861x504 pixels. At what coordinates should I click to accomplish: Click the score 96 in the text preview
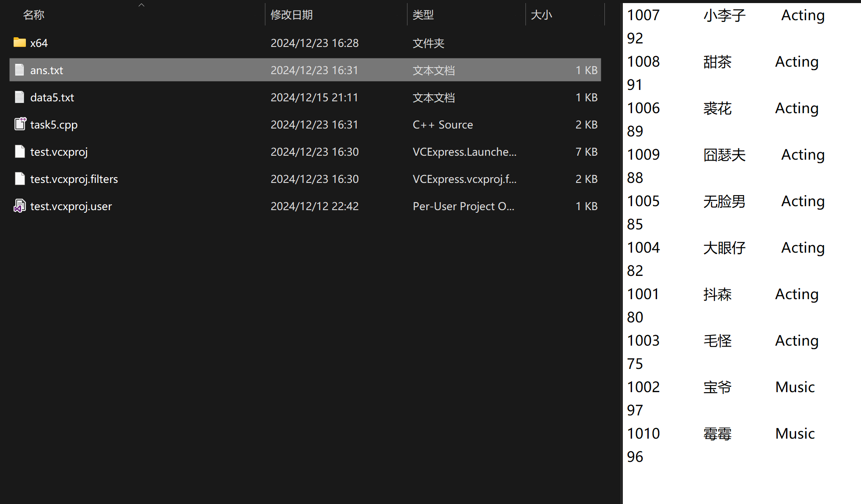click(x=635, y=457)
